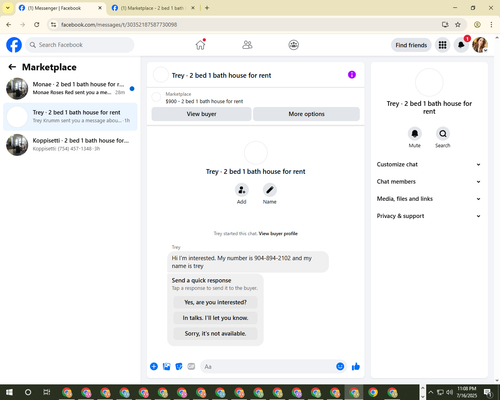Send quick response 'Sorry, it's not available.'
The height and width of the screenshot is (400, 500).
tap(215, 333)
